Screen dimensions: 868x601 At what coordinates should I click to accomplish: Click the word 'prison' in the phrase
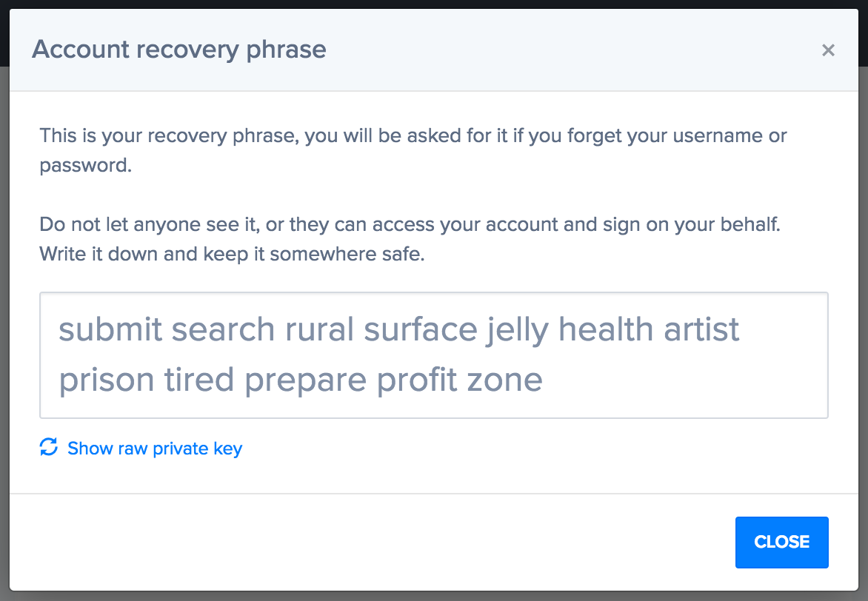[107, 380]
